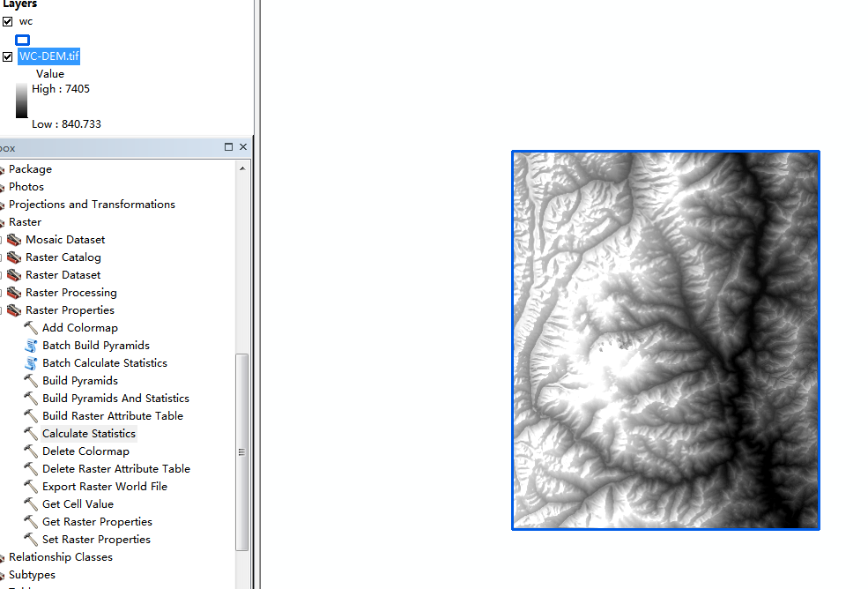Click the Batch Build Pyramids script icon
The width and height of the screenshot is (868, 589).
click(x=31, y=346)
